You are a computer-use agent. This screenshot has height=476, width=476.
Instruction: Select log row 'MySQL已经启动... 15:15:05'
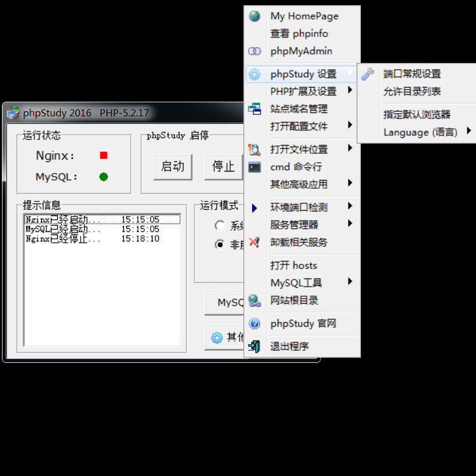[102, 229]
